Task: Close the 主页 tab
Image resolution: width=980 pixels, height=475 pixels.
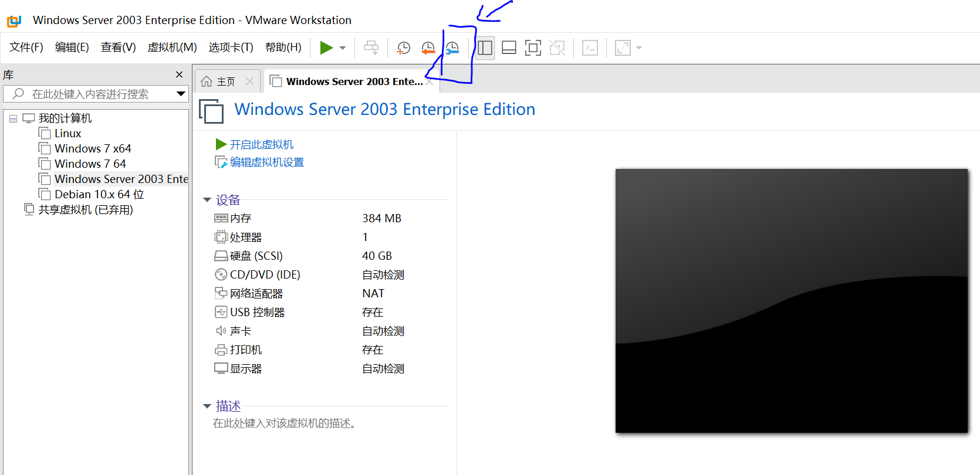Action: (x=249, y=82)
